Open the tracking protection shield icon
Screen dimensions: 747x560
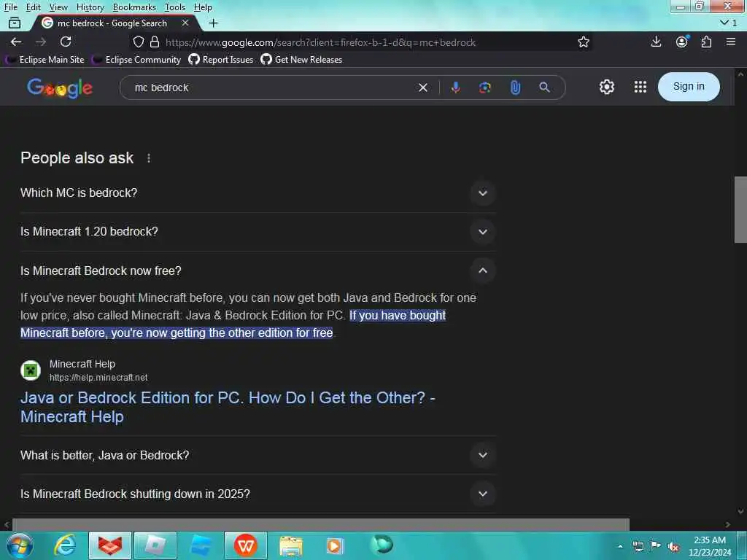coord(138,42)
